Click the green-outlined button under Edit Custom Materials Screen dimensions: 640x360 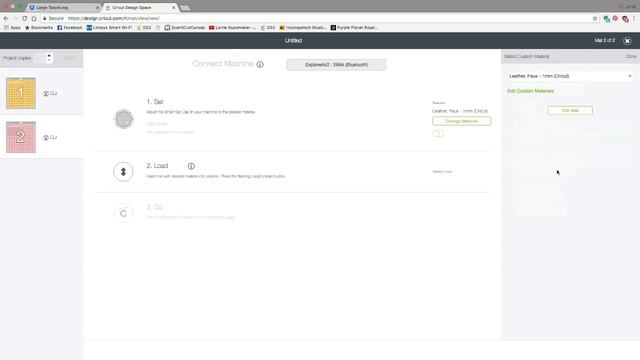[x=570, y=110]
